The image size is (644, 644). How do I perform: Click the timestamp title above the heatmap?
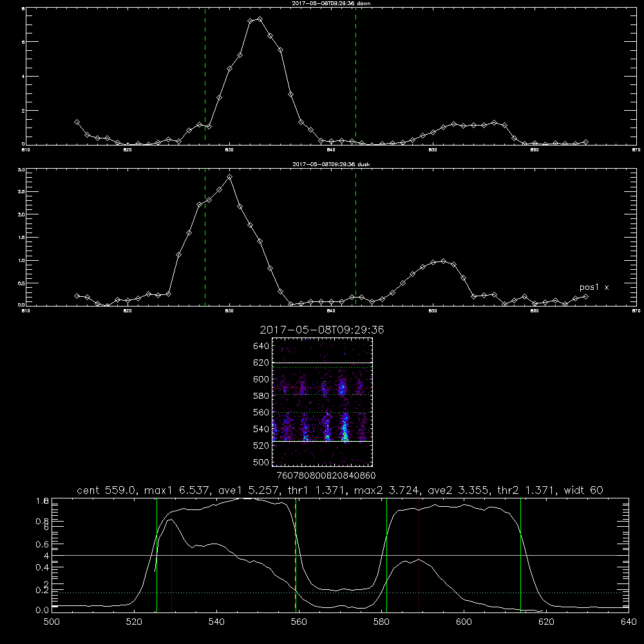(322, 330)
